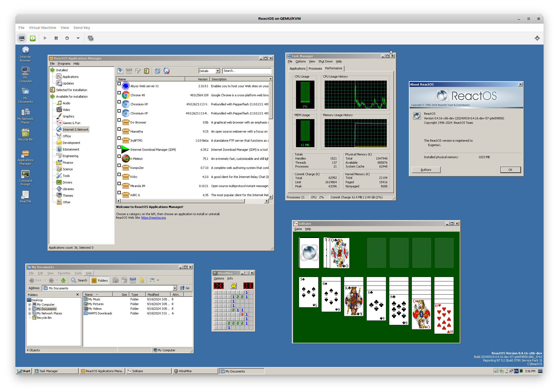Open the QEMU shutdown options dropdown arrow
The width and height of the screenshot is (559, 392).
tap(78, 38)
